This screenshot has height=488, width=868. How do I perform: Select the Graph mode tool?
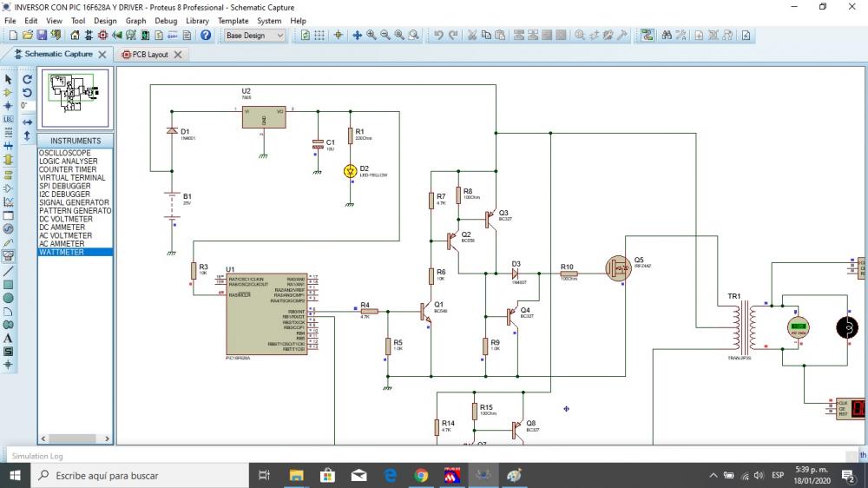coord(9,202)
